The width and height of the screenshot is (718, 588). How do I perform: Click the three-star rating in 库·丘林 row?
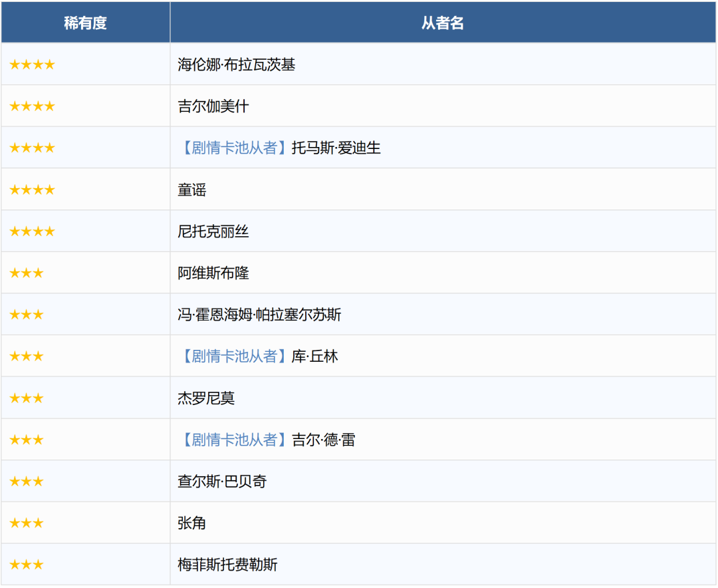27,357
